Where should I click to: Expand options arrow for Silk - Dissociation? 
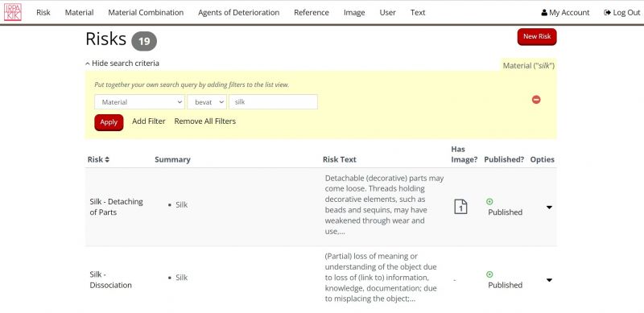tap(549, 280)
